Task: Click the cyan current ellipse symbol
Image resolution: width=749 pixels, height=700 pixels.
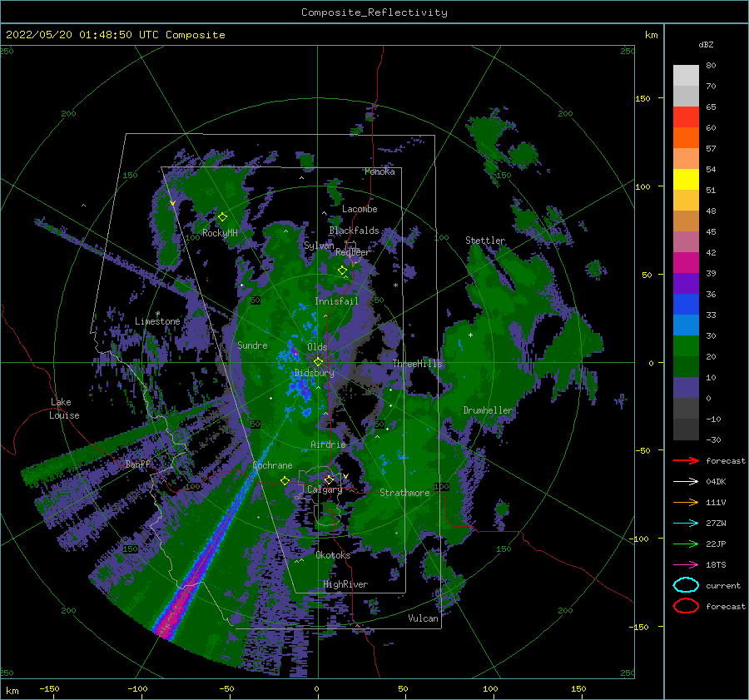Action: point(686,585)
